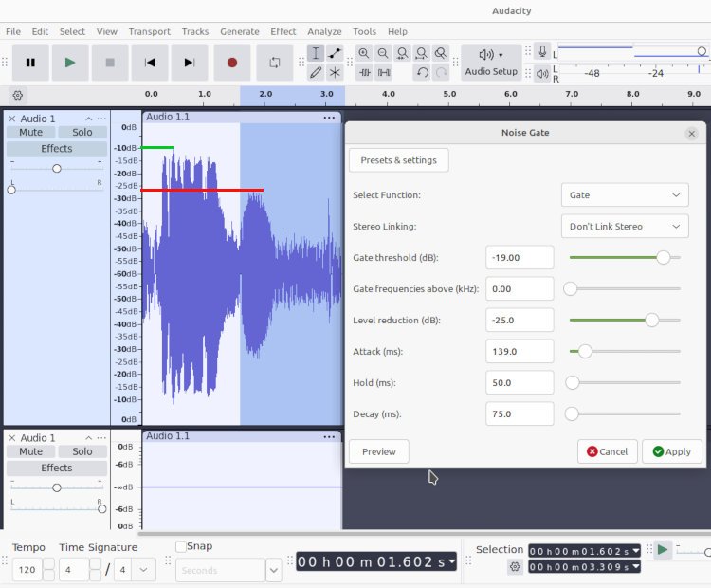Open the Effect menu
711x588 pixels.
(x=283, y=31)
